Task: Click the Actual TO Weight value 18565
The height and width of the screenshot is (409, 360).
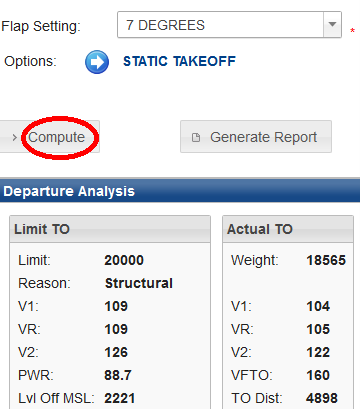Action: coord(326,260)
